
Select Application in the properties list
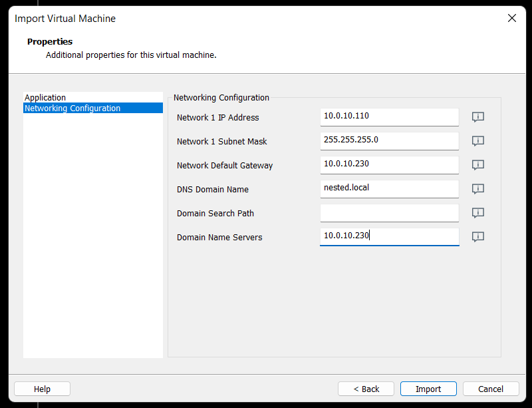click(x=45, y=97)
